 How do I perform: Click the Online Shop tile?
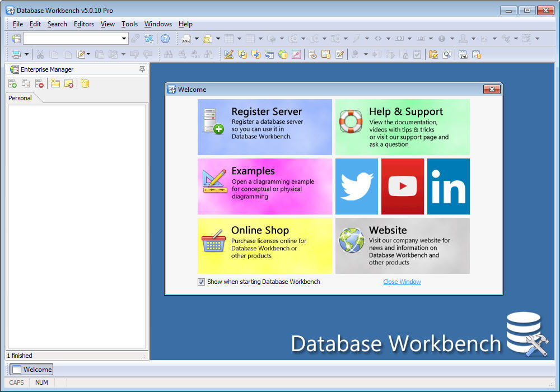[x=265, y=246]
